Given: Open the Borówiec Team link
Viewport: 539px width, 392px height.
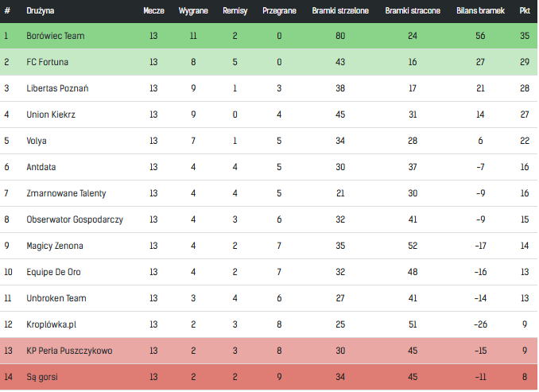Looking at the screenshot, I should point(55,36).
